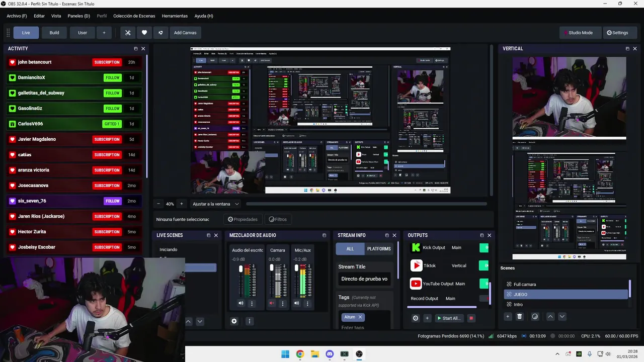The image size is (644, 362).
Task: Toggle the Kick Output switch
Action: (x=484, y=247)
